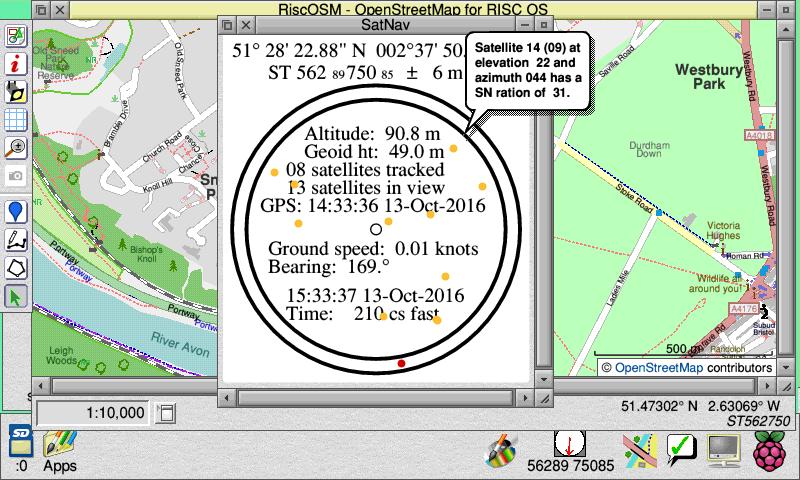
Task: Iconise the RiscOSM window
Action: (x=767, y=9)
